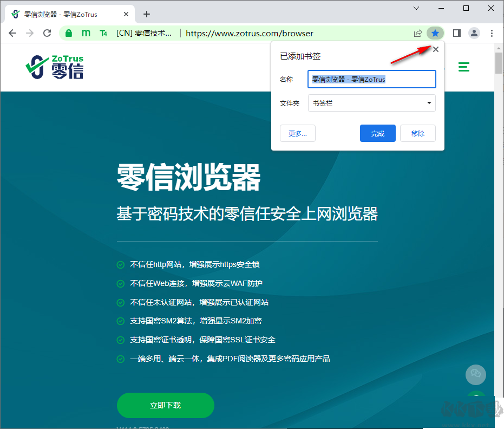Open the green hamburger site navigation menu
This screenshot has height=429, width=504.
point(463,67)
